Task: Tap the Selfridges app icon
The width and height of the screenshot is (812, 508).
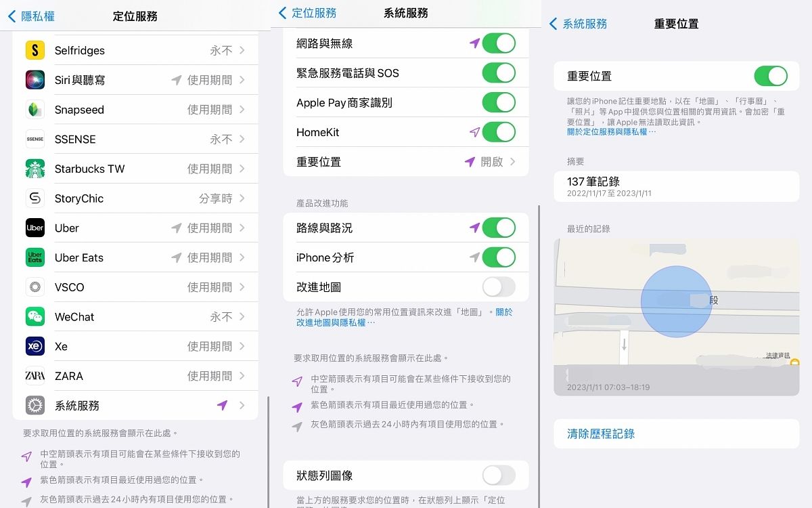Action: (35, 50)
